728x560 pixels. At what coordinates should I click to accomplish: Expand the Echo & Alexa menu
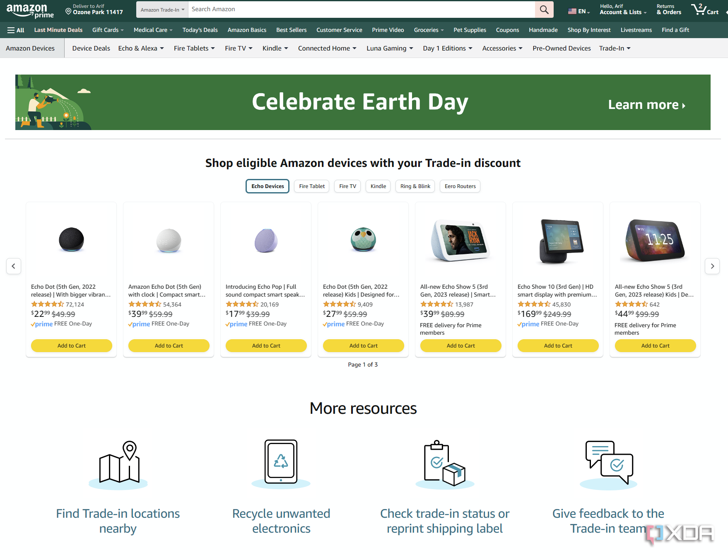pyautogui.click(x=141, y=48)
